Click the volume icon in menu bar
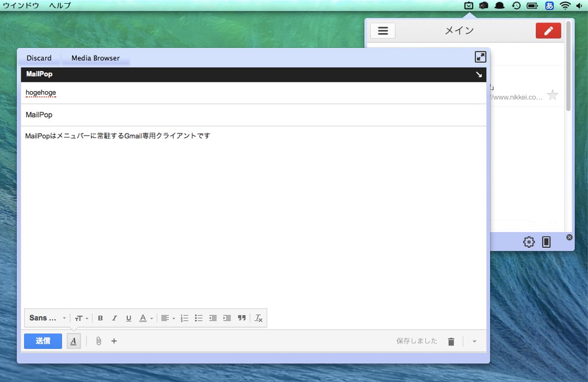Viewport: 588px width, 382px height. tap(579, 5)
